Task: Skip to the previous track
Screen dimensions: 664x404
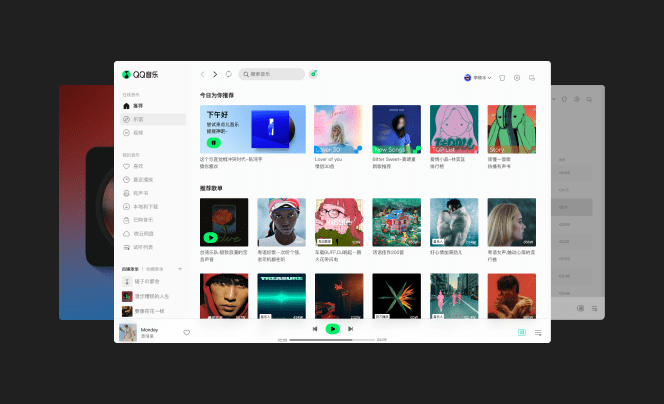Action: coord(315,329)
